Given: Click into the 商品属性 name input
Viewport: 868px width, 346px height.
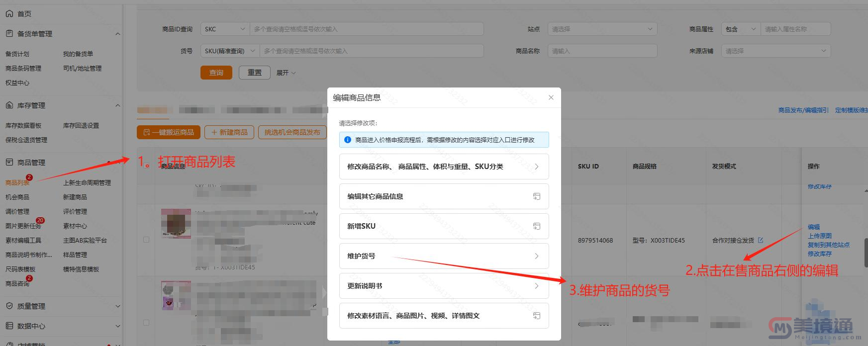Looking at the screenshot, I should tap(796, 29).
